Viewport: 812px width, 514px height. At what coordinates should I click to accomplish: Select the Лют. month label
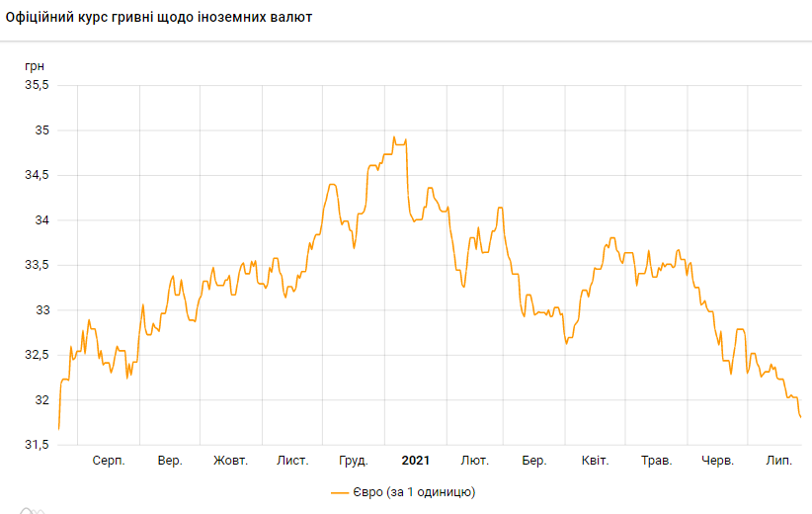[x=474, y=461]
